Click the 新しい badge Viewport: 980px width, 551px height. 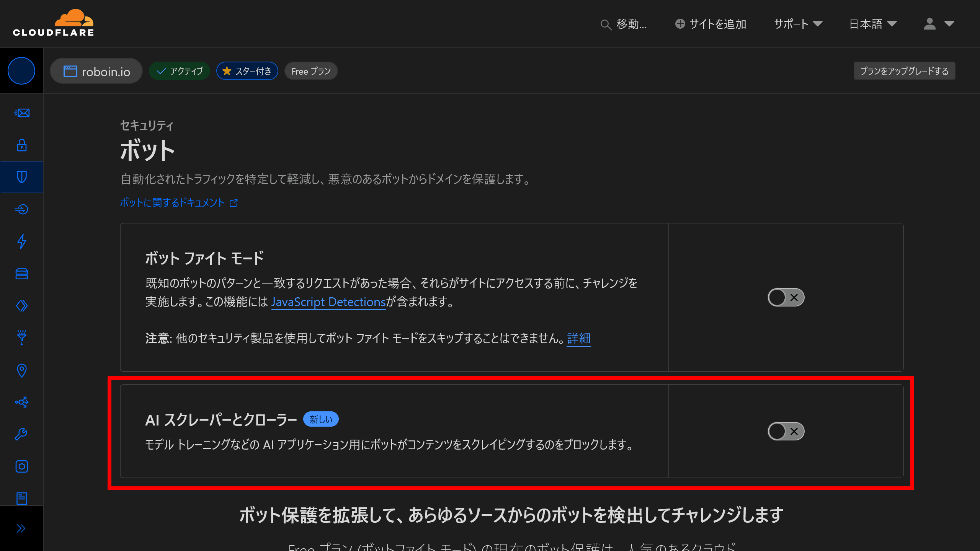321,419
